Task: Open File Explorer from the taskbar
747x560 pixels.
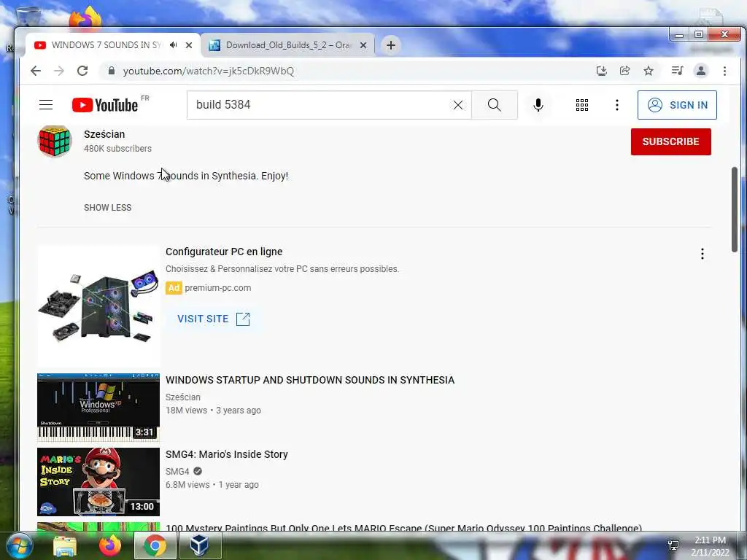Action: click(x=65, y=546)
